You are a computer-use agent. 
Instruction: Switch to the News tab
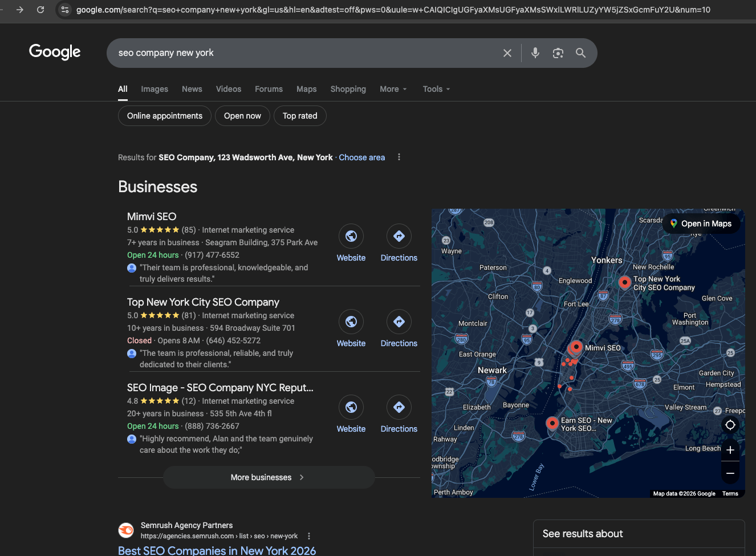[192, 89]
